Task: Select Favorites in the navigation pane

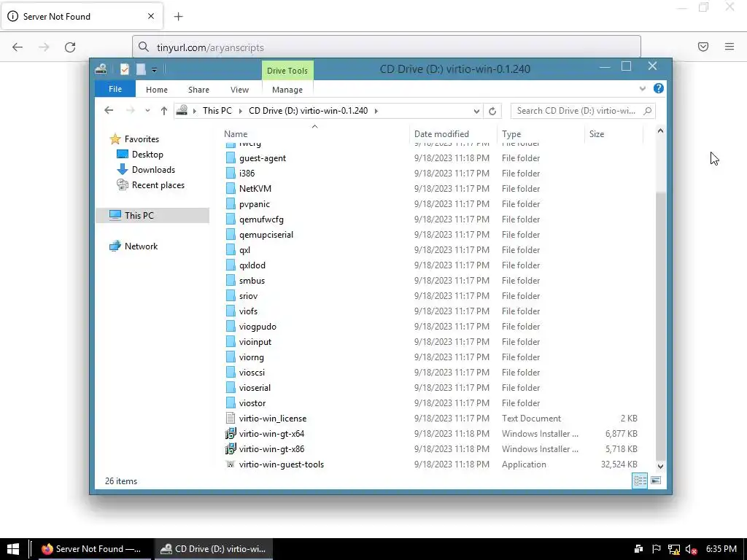Action: 142,139
